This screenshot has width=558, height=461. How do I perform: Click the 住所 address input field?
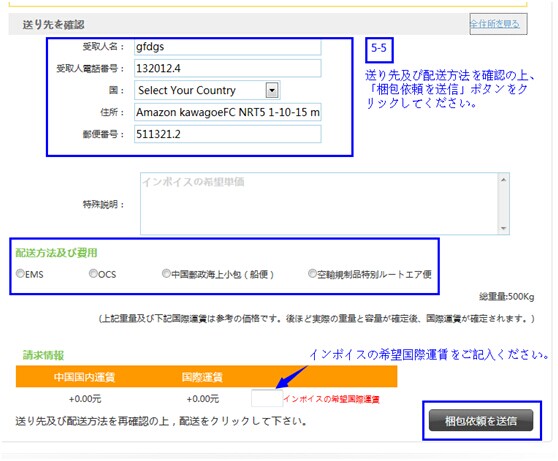[x=227, y=112]
